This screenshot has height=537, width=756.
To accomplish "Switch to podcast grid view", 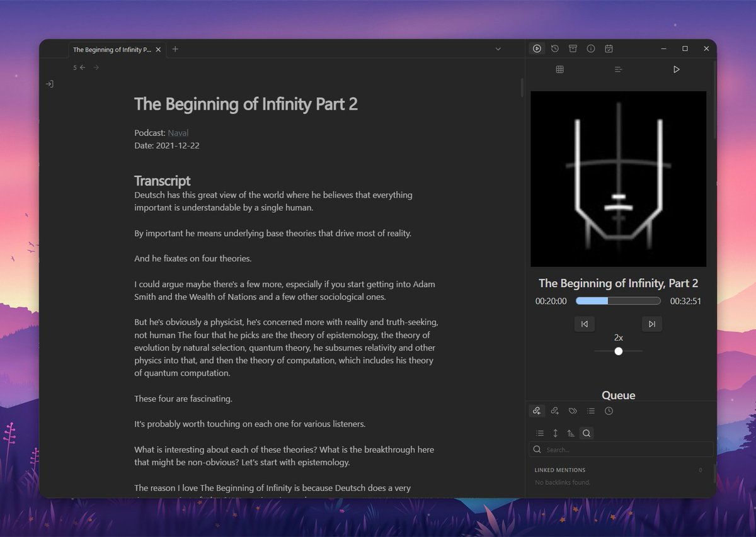I will (559, 69).
